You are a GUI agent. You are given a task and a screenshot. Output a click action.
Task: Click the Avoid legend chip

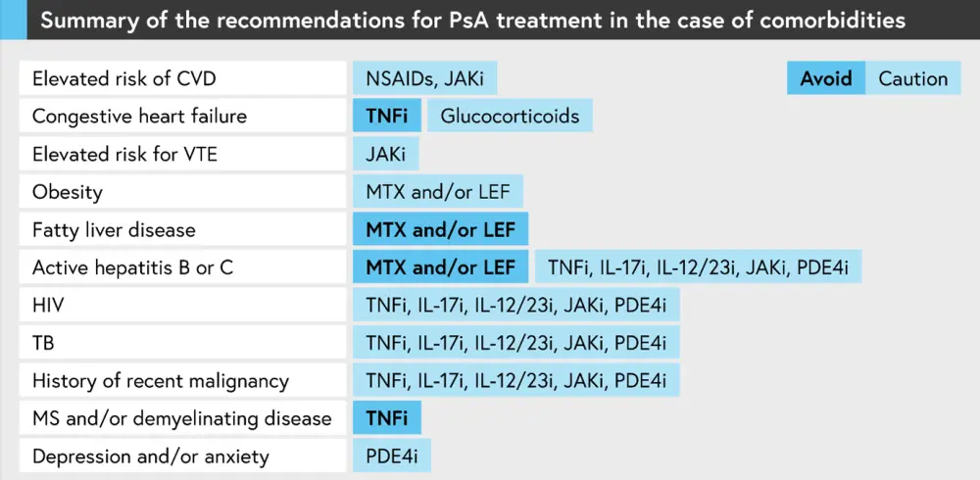coord(826,78)
